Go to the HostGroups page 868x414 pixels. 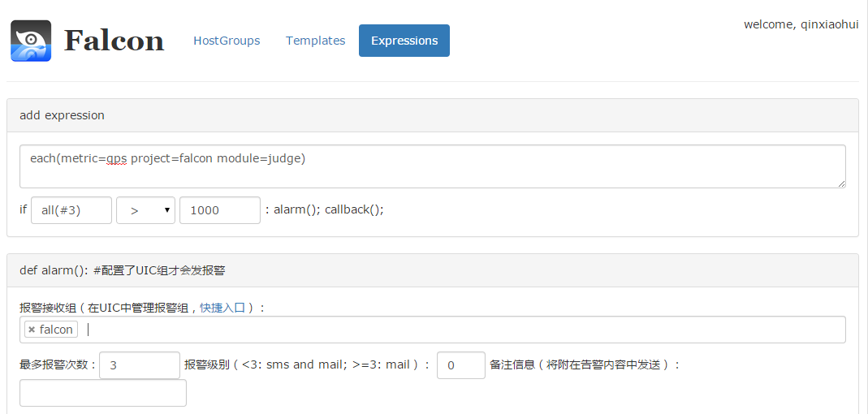227,41
